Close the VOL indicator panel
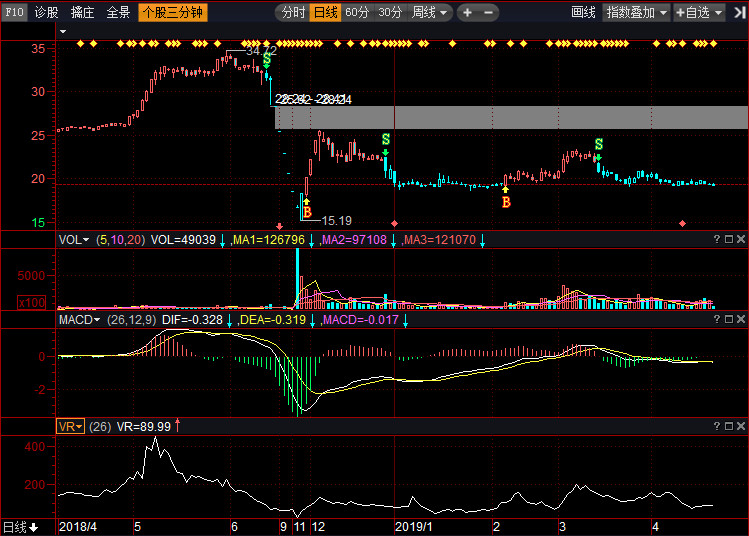Viewport: 749px width, 536px height. coord(740,239)
